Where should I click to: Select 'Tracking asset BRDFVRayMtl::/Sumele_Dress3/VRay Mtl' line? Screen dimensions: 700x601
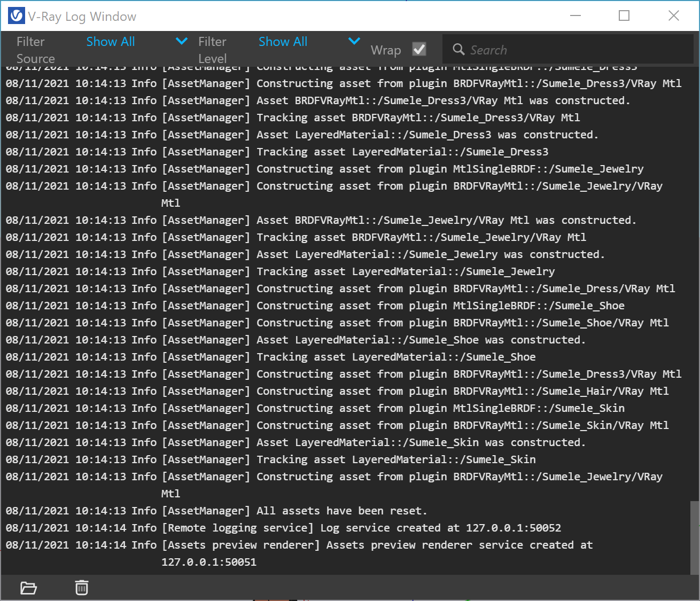pos(293,118)
